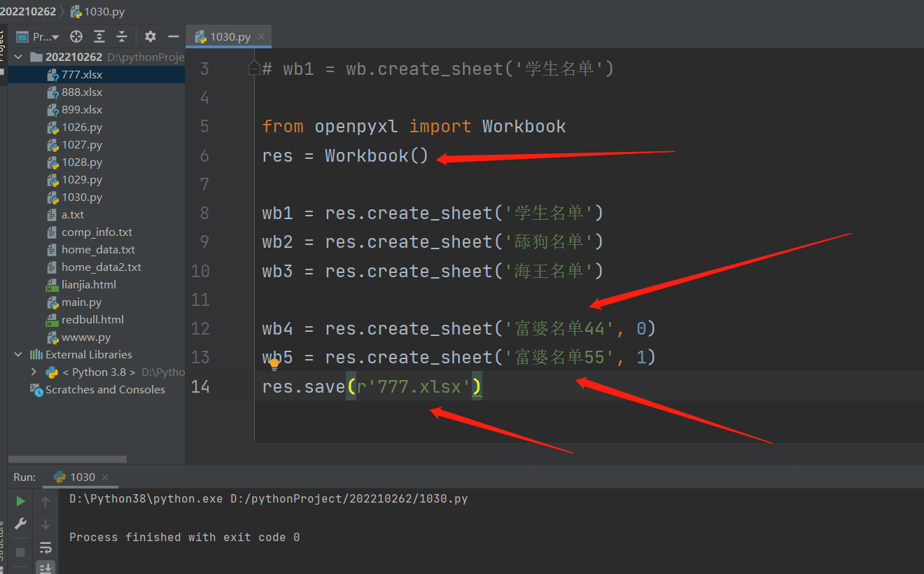Select Scratches and Consoles node
Image resolution: width=924 pixels, height=574 pixels.
[x=105, y=389]
